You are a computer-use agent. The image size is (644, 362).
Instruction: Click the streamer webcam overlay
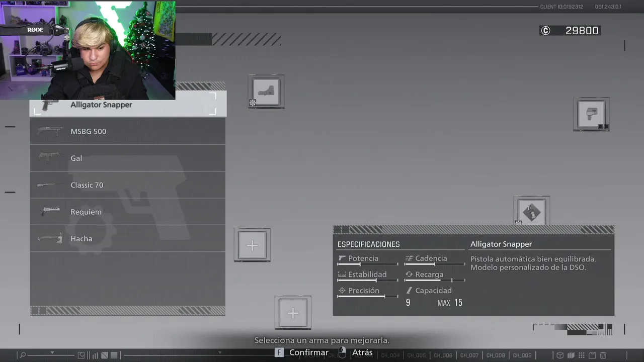click(x=88, y=50)
